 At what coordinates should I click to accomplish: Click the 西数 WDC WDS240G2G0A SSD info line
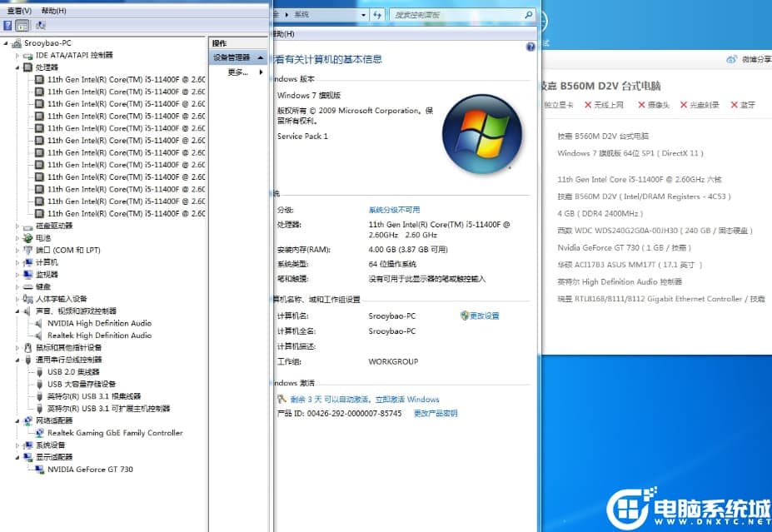click(655, 231)
